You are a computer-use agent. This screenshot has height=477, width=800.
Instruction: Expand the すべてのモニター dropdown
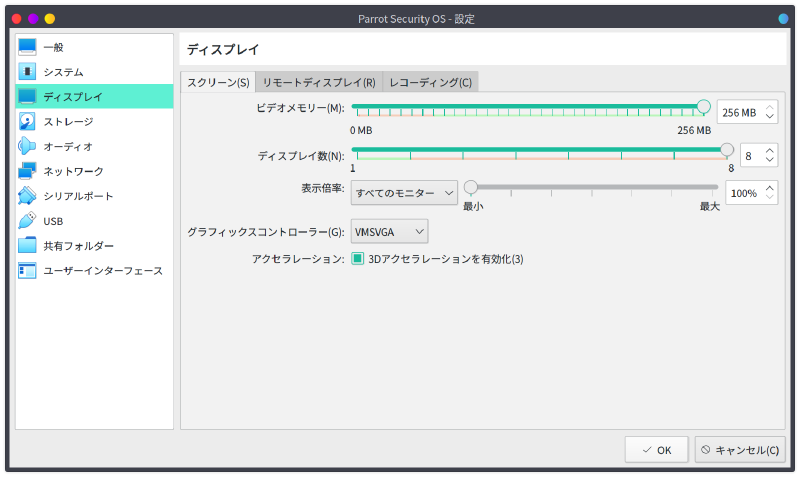404,192
